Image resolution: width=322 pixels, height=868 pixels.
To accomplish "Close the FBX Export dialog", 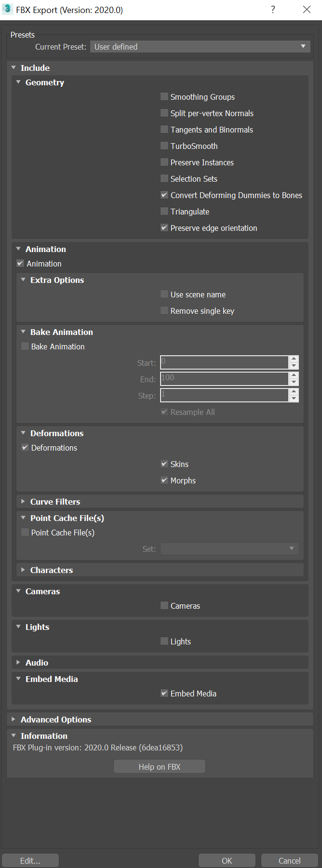I will coord(307,10).
